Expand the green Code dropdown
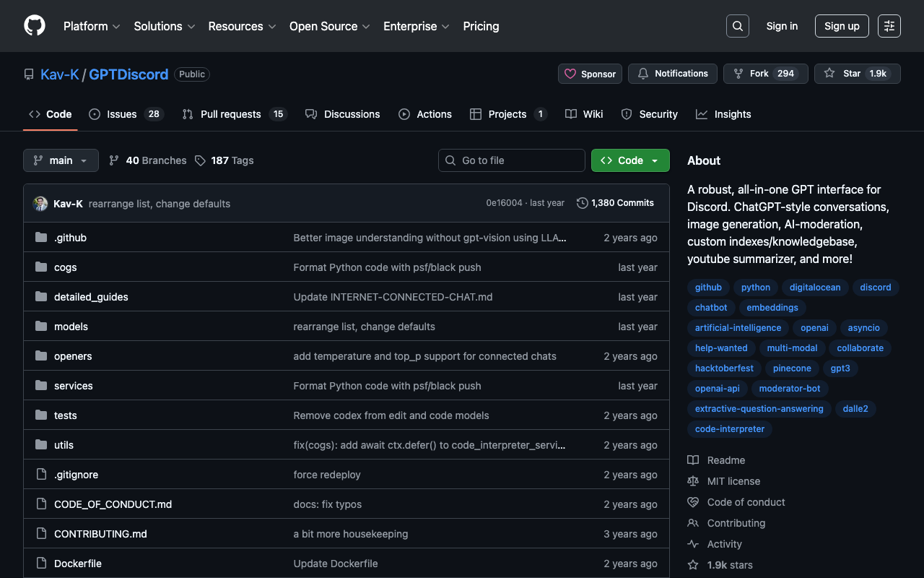This screenshot has width=924, height=578. pos(629,160)
